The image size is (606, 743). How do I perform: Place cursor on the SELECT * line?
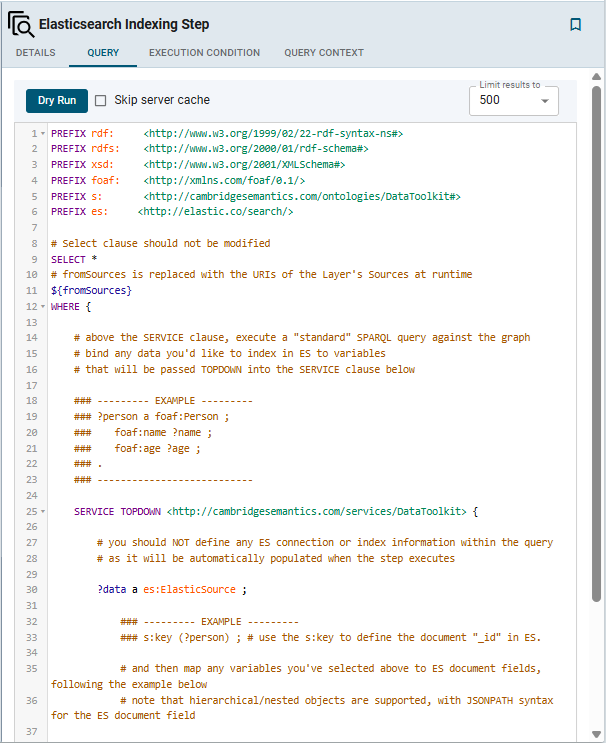74,259
